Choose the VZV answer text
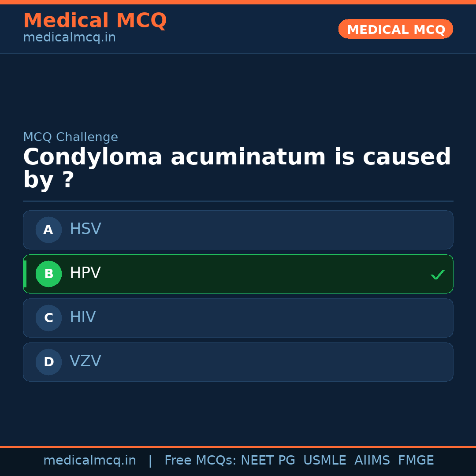 [86, 361]
